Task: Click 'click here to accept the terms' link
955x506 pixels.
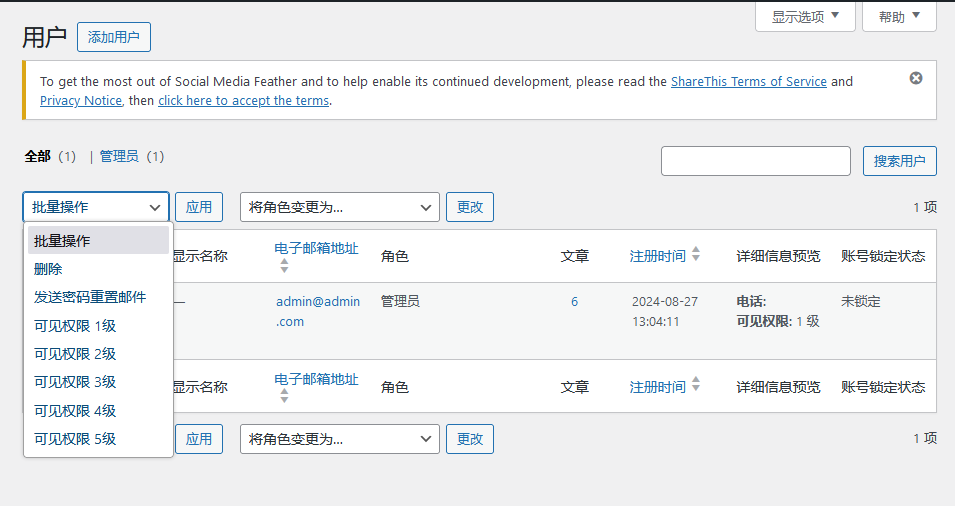Action: [x=244, y=100]
